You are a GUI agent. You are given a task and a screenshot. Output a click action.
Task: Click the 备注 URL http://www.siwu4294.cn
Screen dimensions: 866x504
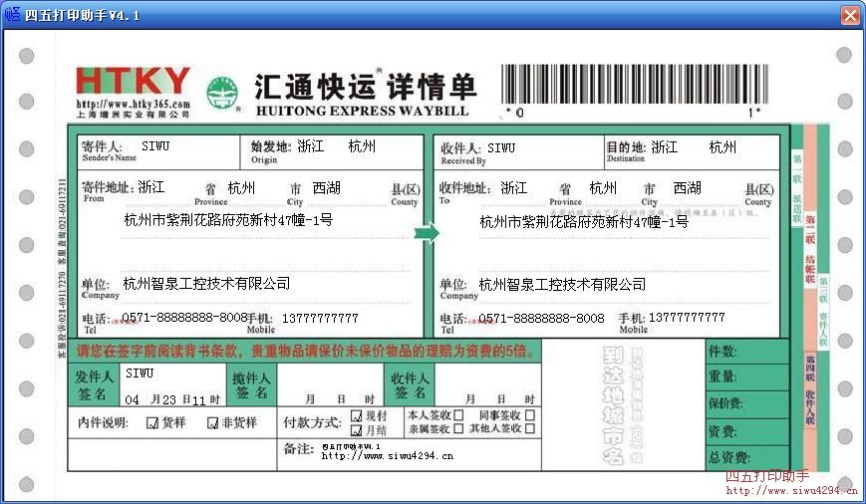(x=388, y=456)
